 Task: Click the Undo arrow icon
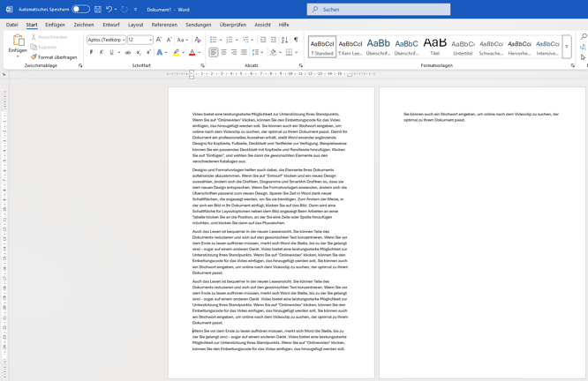point(109,10)
